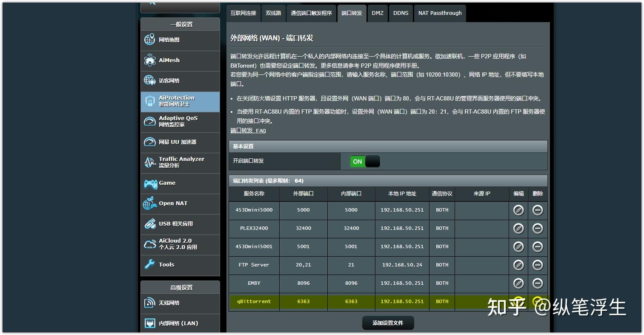Screen dimensions: 644x335
Task: Edit the 453Dmini5001 rule
Action: click(518, 246)
